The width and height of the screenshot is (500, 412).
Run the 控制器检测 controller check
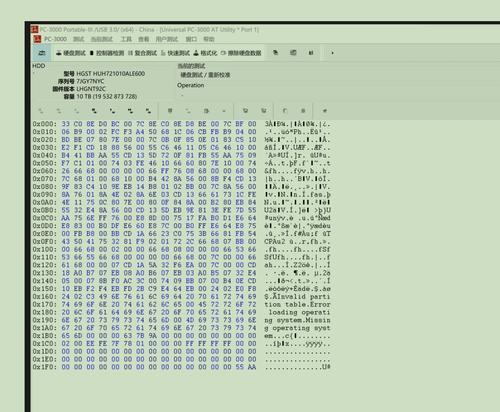point(107,53)
